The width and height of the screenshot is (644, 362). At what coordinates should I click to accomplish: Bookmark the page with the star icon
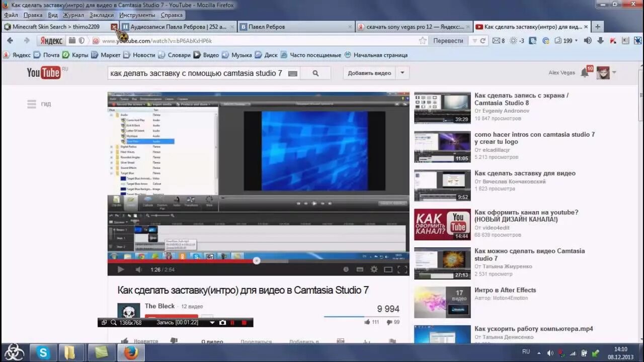pyautogui.click(x=423, y=41)
